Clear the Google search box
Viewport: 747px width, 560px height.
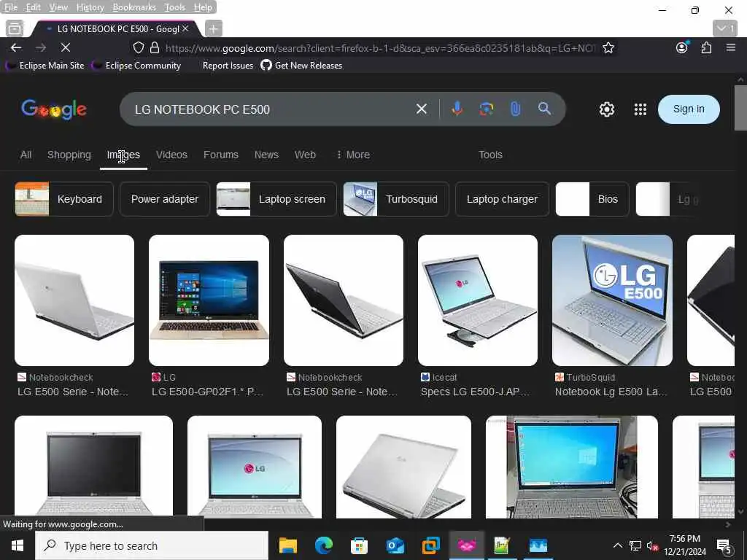[421, 109]
